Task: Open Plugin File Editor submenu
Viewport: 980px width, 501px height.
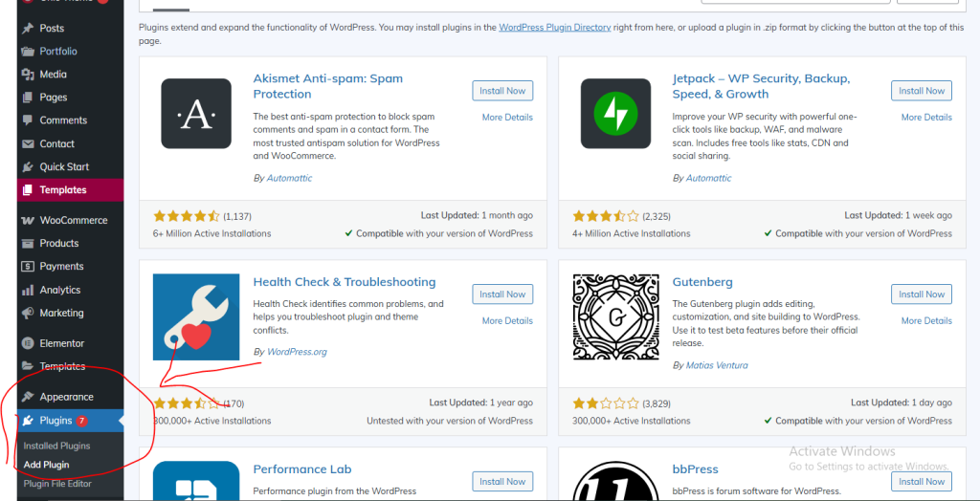Action: (57, 484)
